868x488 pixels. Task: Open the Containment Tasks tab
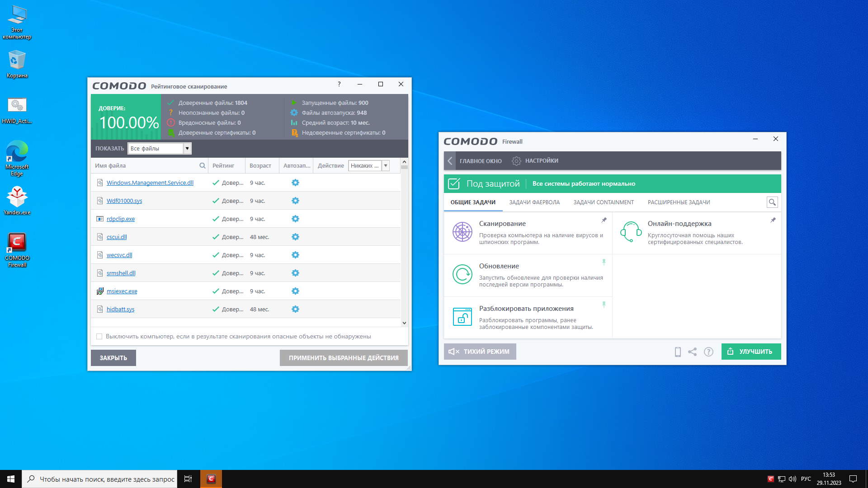603,202
